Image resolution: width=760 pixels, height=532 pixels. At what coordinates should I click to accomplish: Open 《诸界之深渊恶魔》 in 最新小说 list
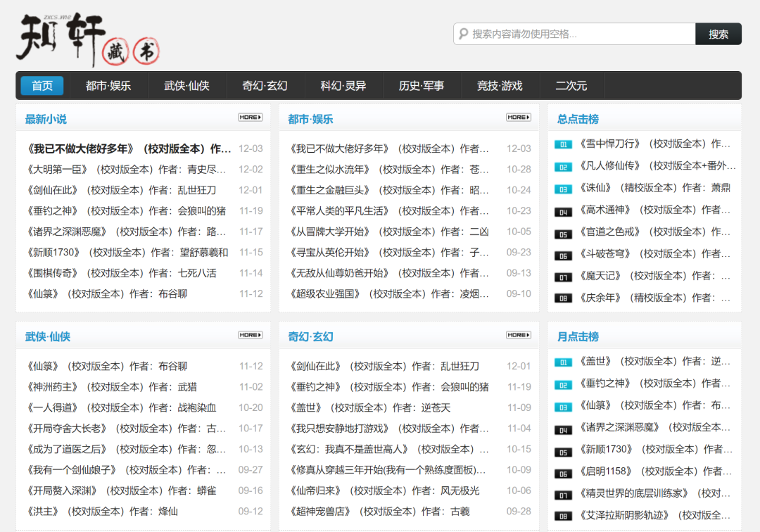pos(126,232)
